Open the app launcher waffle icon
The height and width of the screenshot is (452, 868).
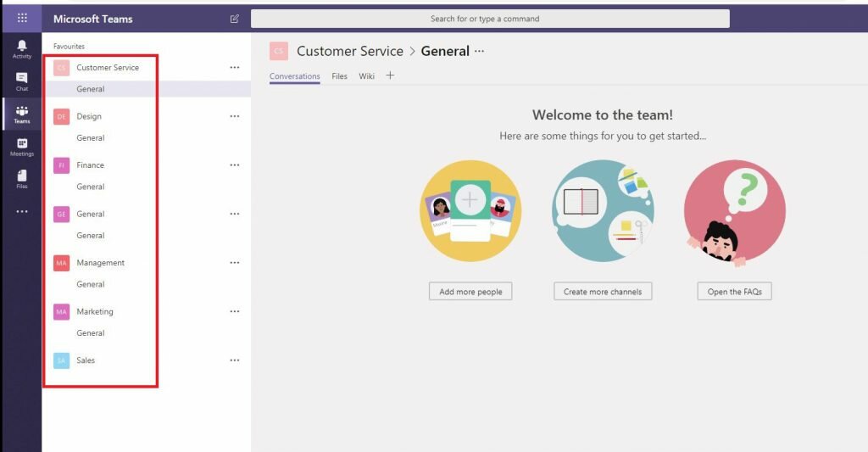pyautogui.click(x=22, y=19)
